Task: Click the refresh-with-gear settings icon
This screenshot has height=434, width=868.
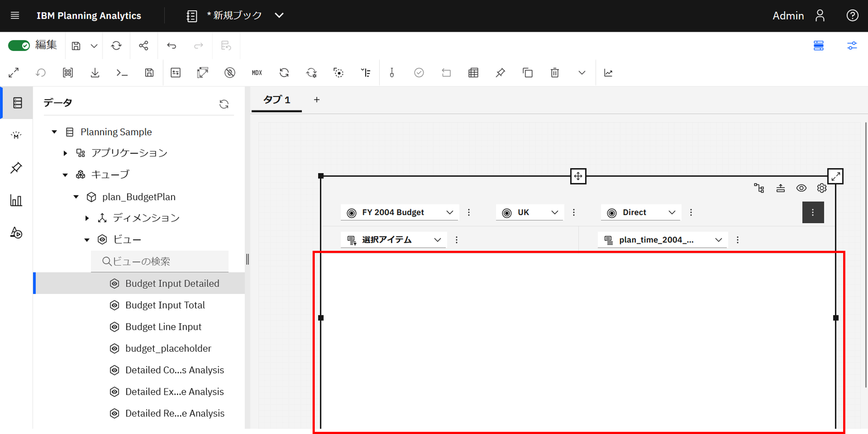Action: coord(311,73)
